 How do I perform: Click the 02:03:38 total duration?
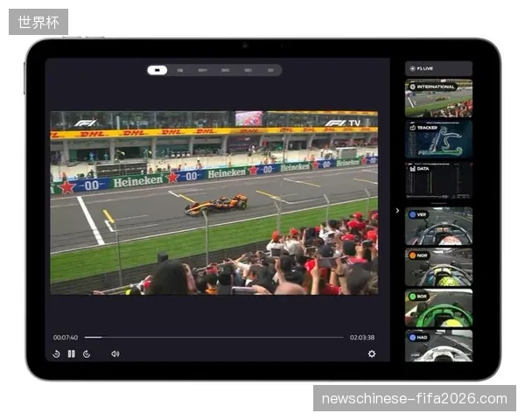[362, 337]
